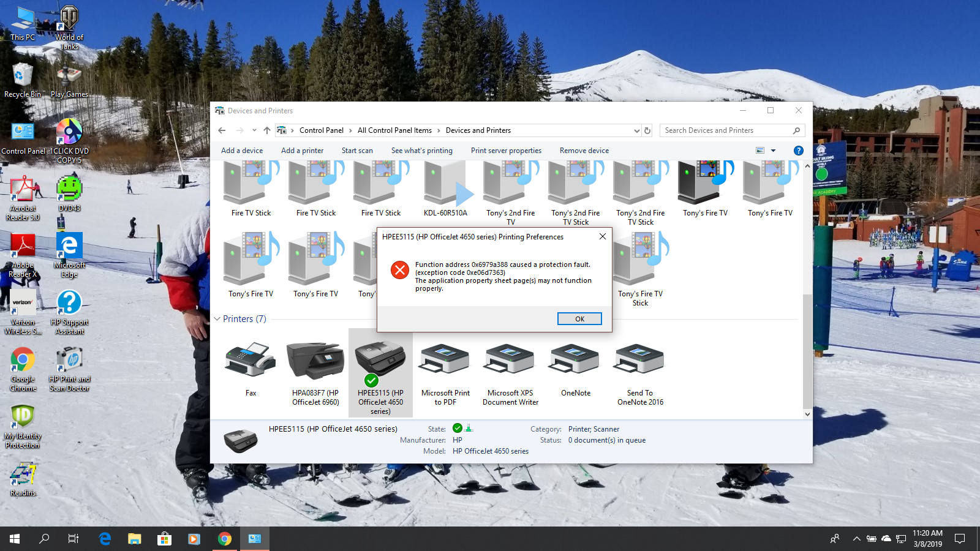This screenshot has height=551, width=980.
Task: Open Task View on the taskbar
Action: [x=73, y=539]
